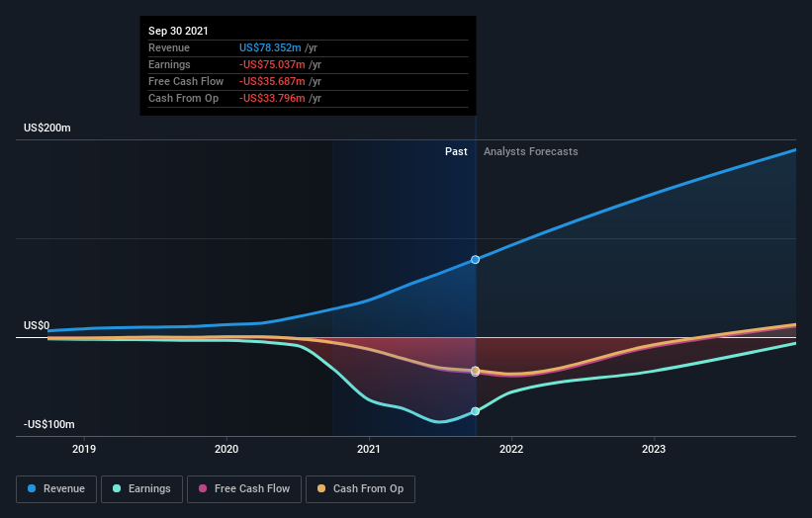Click the Sep 30 2021 tooltip date

click(x=178, y=31)
